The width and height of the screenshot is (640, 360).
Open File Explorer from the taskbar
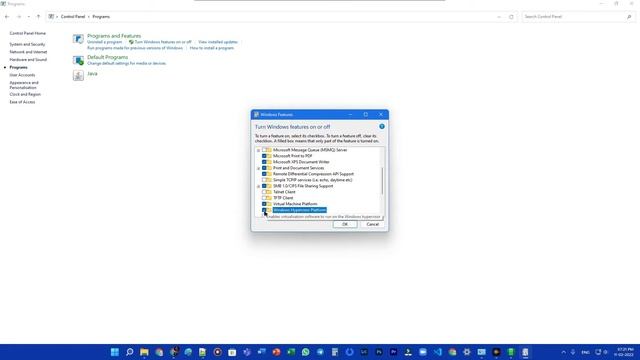point(144,352)
